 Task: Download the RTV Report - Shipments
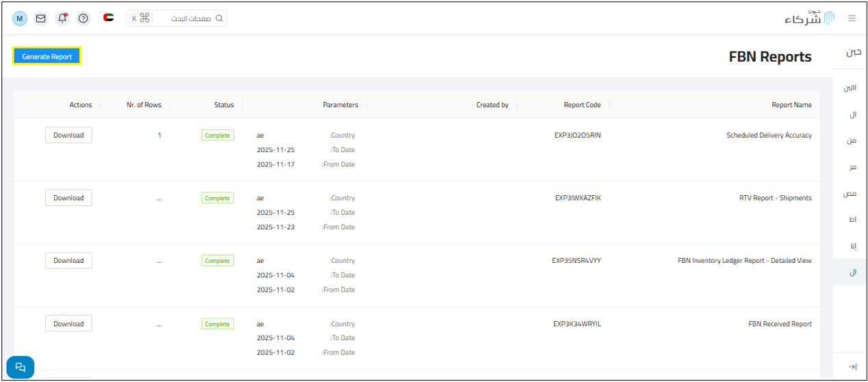[68, 198]
